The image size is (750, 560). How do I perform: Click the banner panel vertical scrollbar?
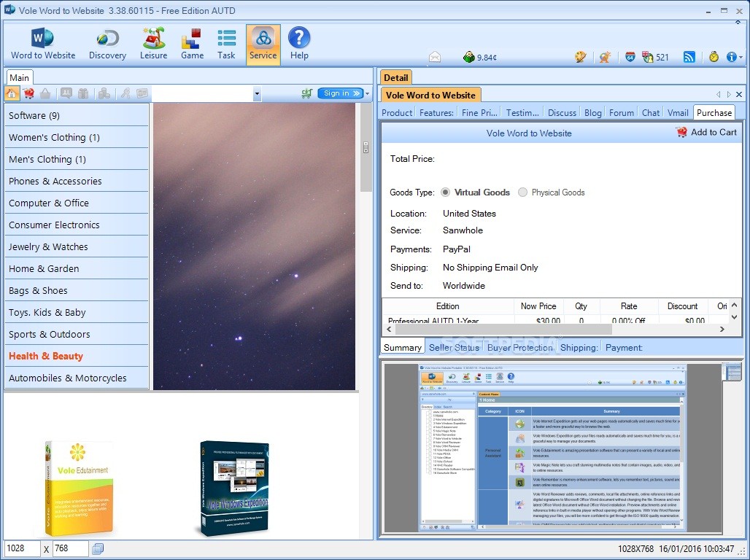[x=366, y=147]
